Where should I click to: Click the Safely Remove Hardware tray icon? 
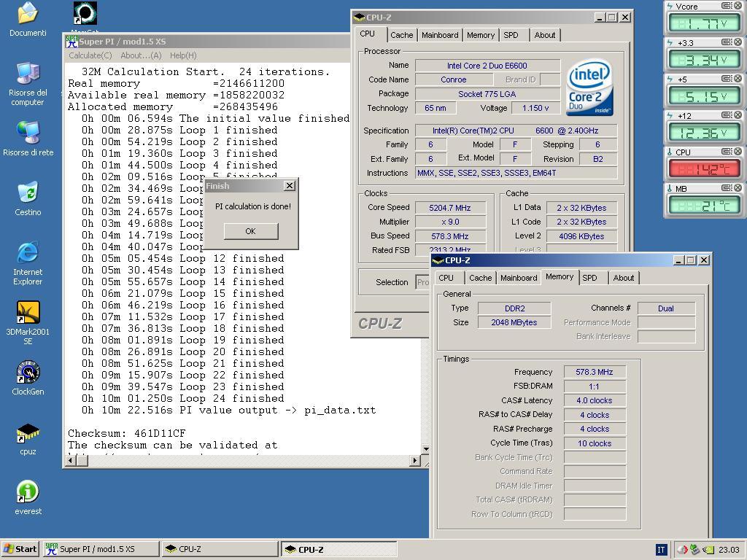695,550
